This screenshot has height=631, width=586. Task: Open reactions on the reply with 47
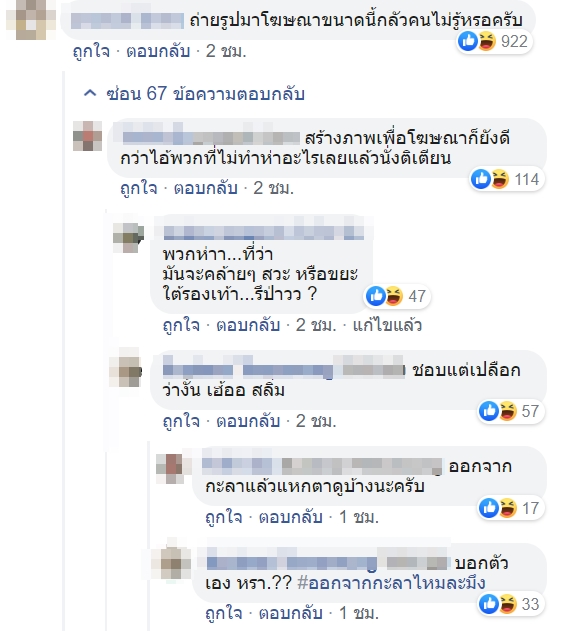click(397, 296)
